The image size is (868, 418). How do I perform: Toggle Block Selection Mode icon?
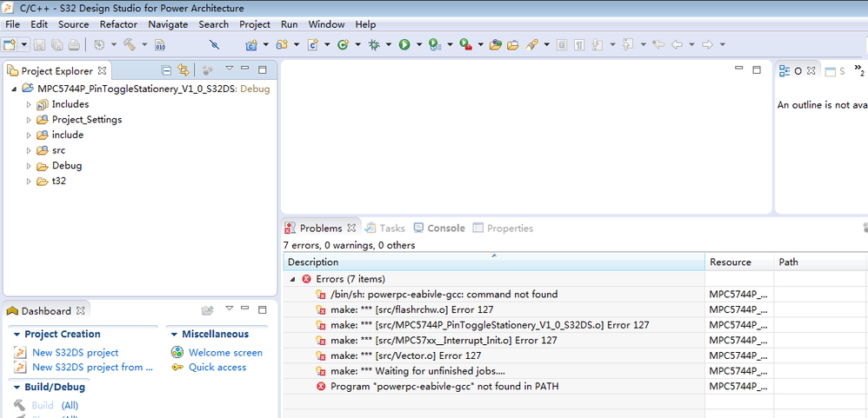coord(562,45)
